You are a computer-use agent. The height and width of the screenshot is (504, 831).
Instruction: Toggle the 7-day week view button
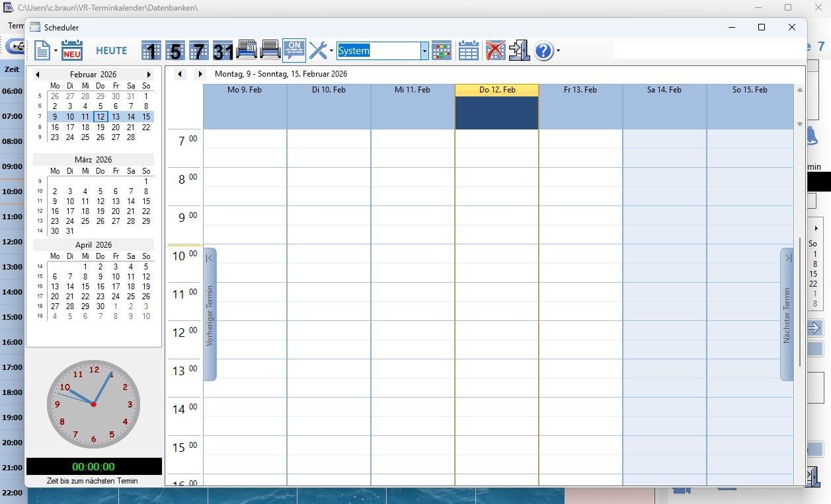pyautogui.click(x=198, y=51)
